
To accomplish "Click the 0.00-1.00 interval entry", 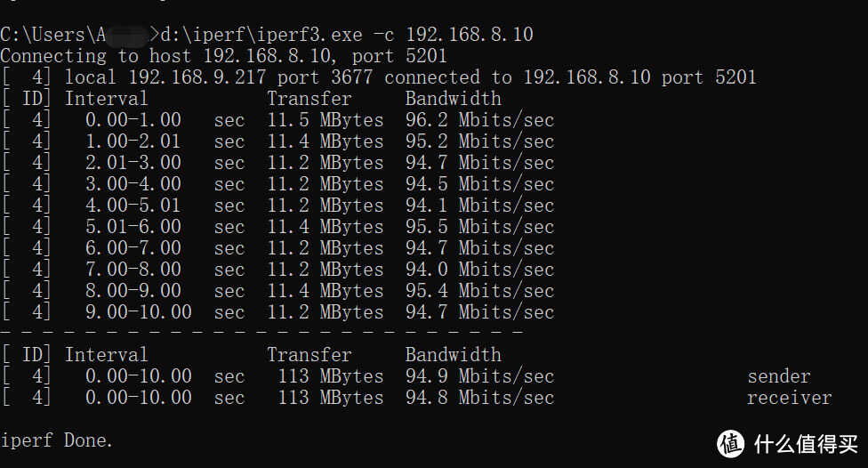I will 133,120.
